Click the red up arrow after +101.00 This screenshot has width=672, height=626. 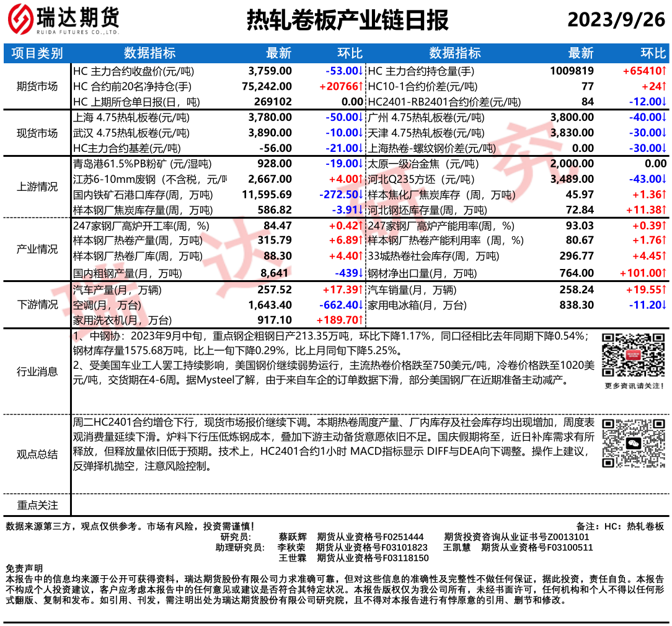[x=664, y=273]
